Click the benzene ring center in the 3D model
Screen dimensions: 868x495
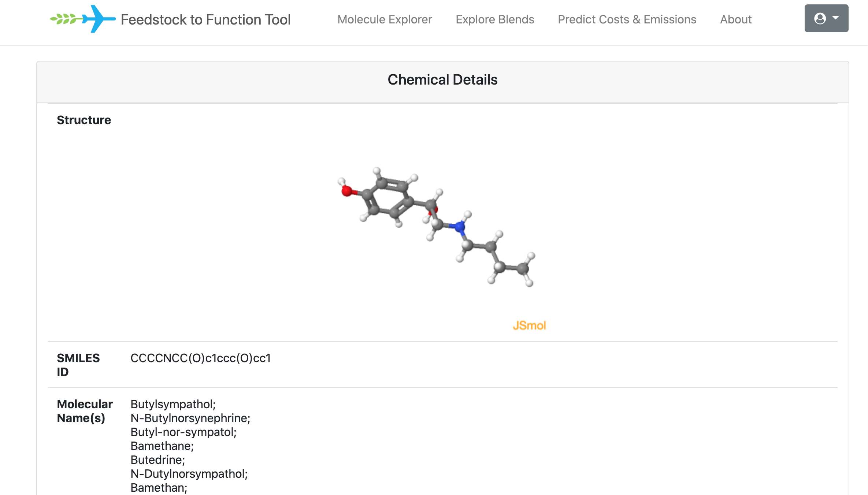click(x=387, y=198)
